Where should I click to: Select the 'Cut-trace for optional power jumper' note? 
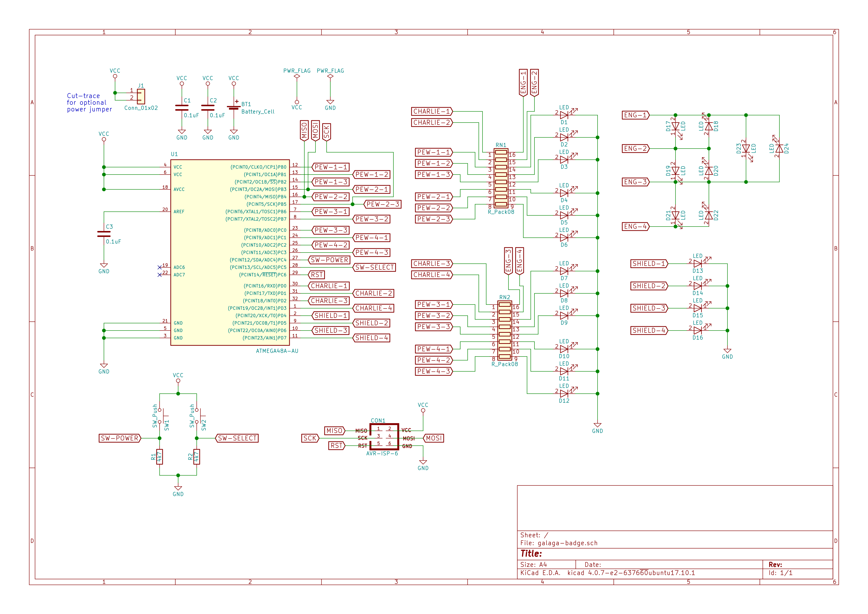[90, 102]
